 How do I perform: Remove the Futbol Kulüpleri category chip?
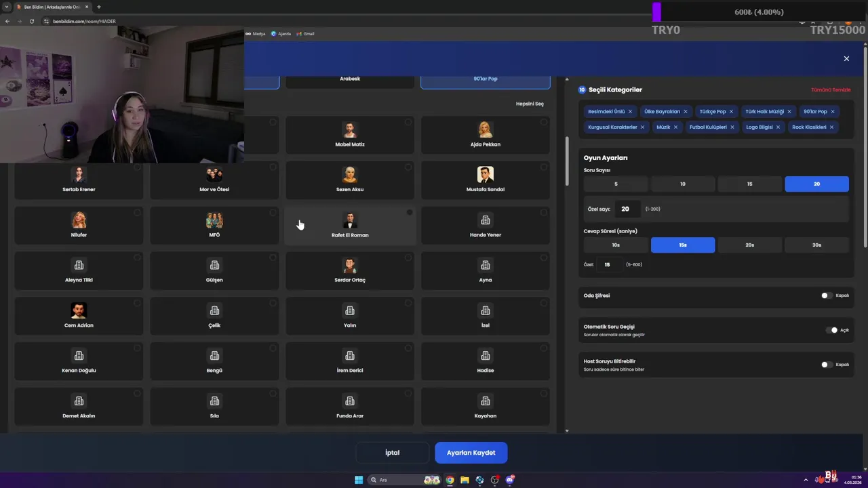click(732, 127)
